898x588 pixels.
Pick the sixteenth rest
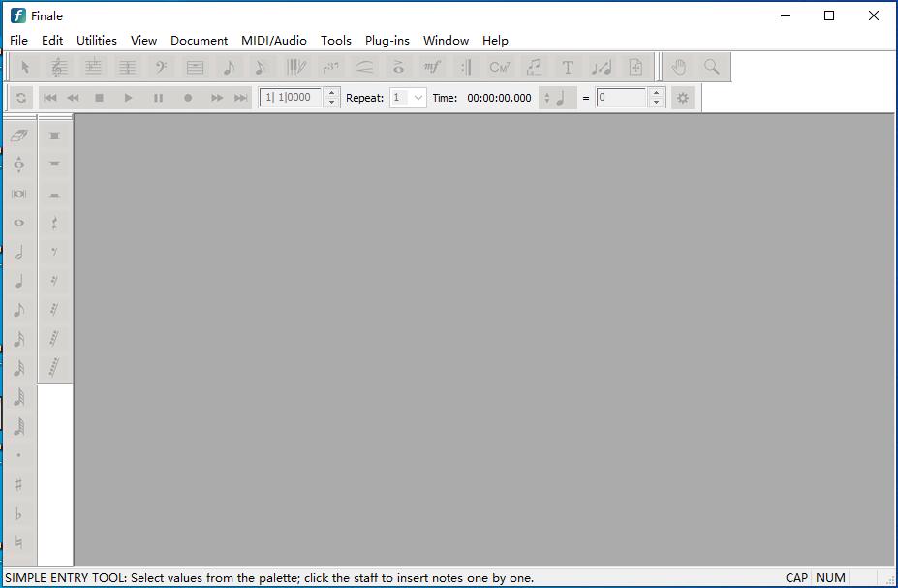pyautogui.click(x=54, y=281)
